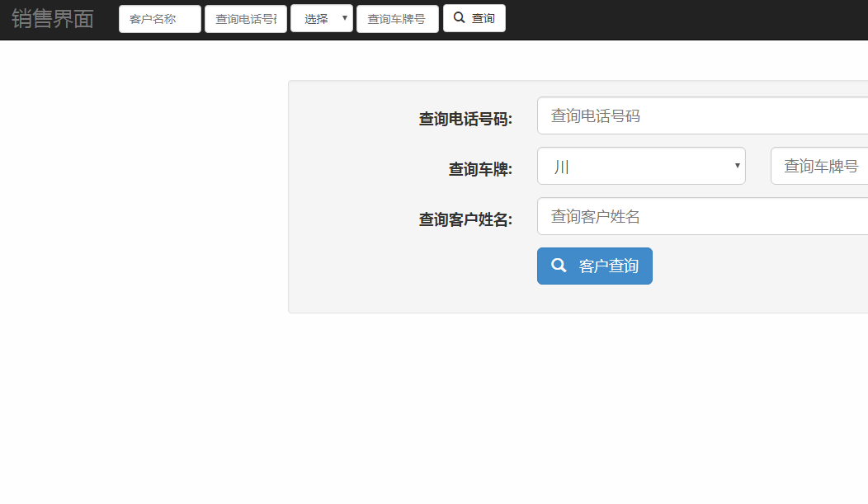Select the navbar 查询车牌号 input

[x=398, y=19]
